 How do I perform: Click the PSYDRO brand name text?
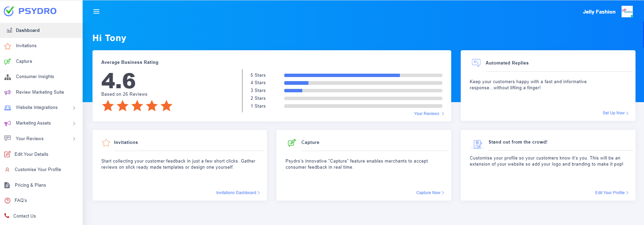[37, 11]
